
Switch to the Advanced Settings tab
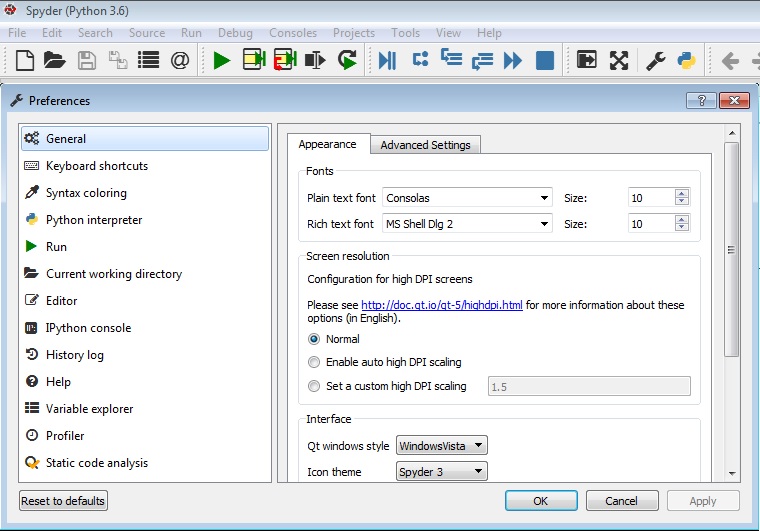pyautogui.click(x=425, y=145)
